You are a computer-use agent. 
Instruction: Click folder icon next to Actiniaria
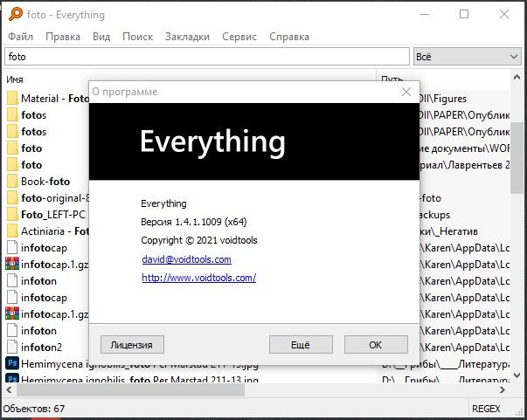(x=12, y=231)
